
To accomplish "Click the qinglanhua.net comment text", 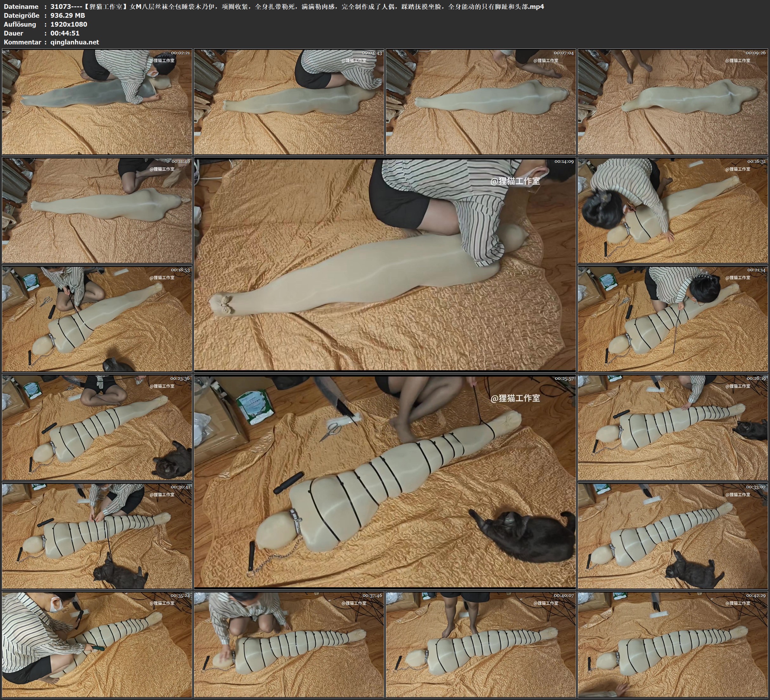I will pos(75,42).
